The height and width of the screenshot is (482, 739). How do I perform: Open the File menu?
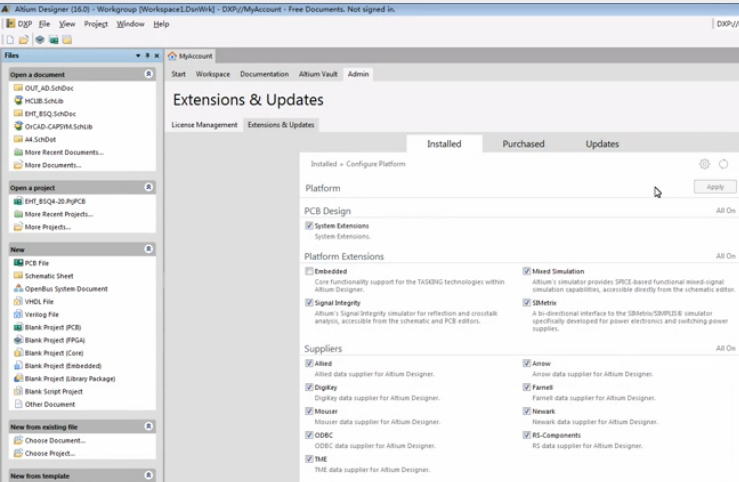[44, 24]
